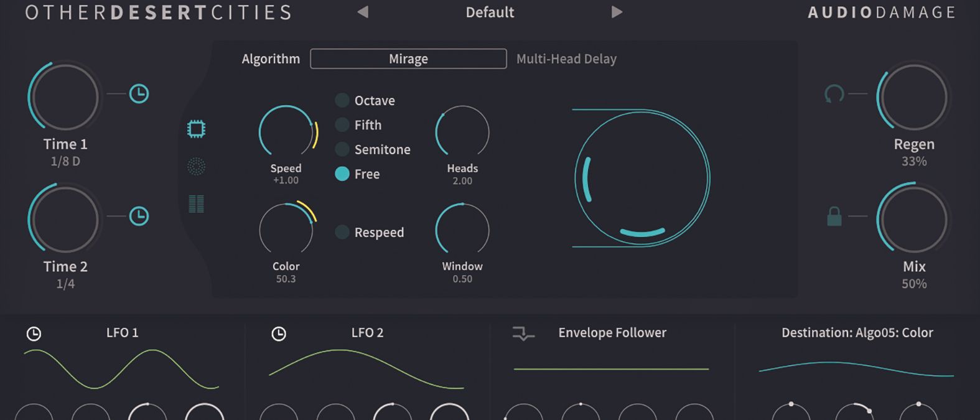Click the Color knob
980x420 pixels.
(x=286, y=230)
